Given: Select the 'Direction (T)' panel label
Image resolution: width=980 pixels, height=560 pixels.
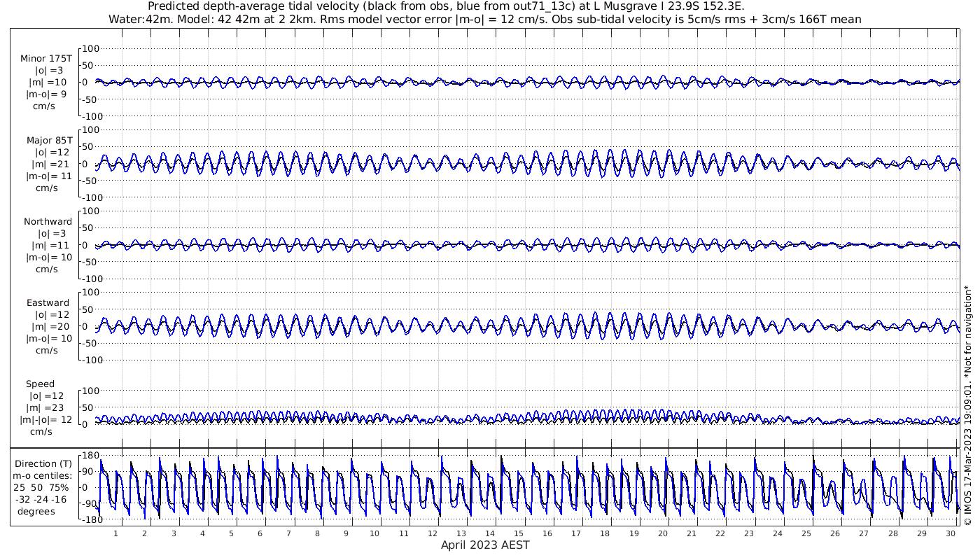Looking at the screenshot, I should [43, 464].
